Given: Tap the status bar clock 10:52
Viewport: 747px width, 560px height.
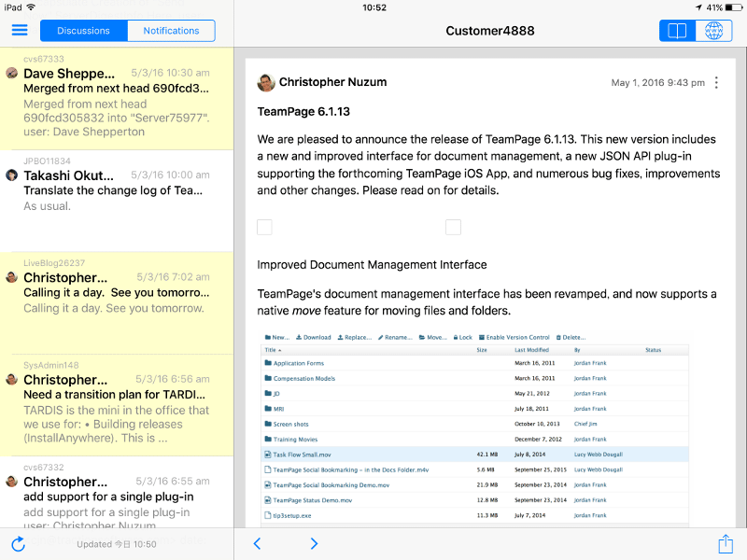Looking at the screenshot, I should 374,7.
